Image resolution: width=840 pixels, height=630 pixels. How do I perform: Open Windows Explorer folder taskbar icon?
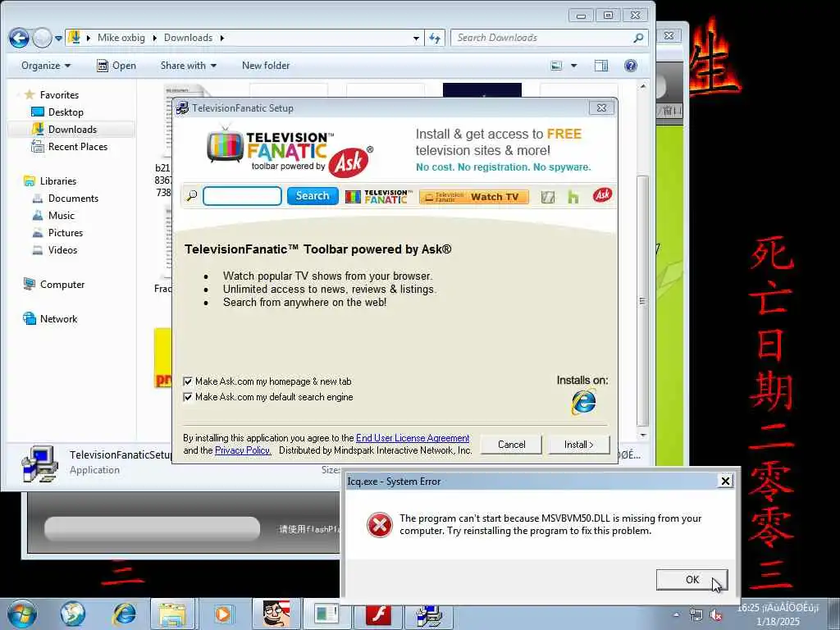[x=172, y=614]
